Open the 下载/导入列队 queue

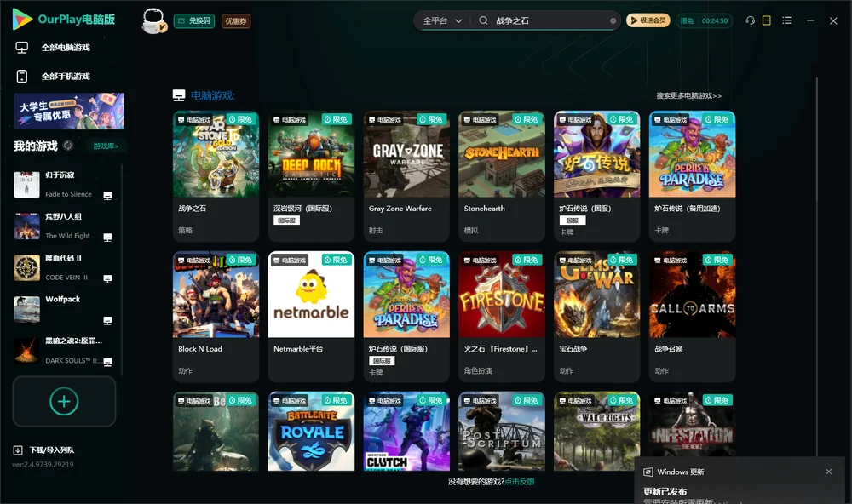tap(44, 450)
